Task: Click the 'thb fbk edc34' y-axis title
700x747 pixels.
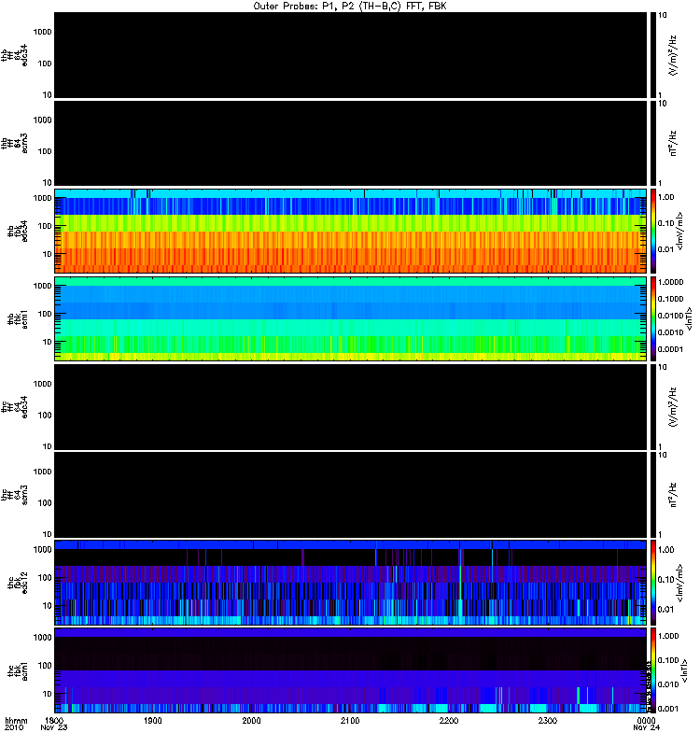Action: [x=18, y=231]
